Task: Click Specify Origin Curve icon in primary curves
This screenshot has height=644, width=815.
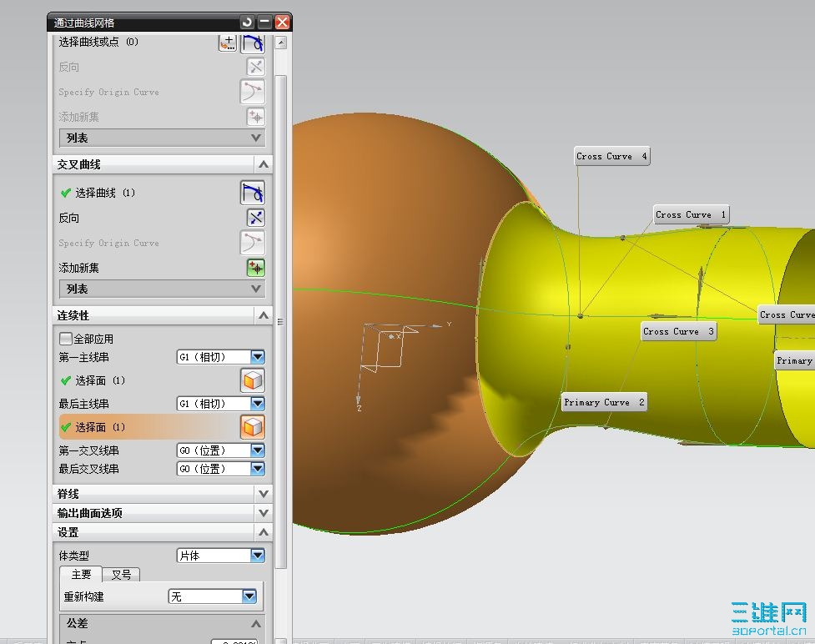Action: [x=253, y=92]
